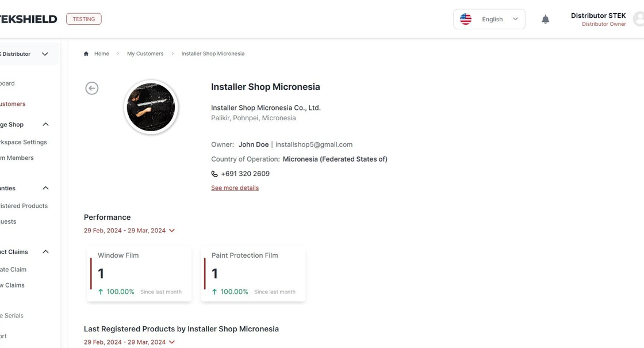The height and width of the screenshot is (348, 644).
Task: Click the TEKSHIELD logo
Action: pos(28,19)
